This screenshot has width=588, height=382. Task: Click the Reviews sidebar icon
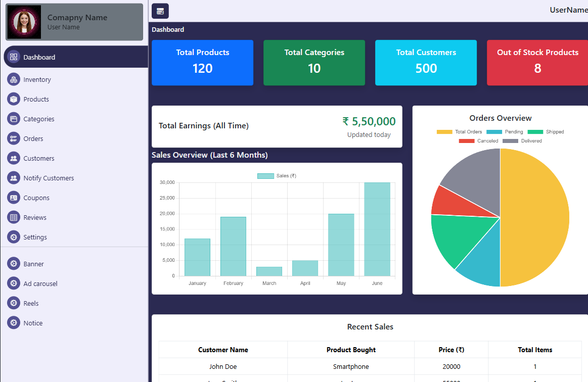click(14, 217)
